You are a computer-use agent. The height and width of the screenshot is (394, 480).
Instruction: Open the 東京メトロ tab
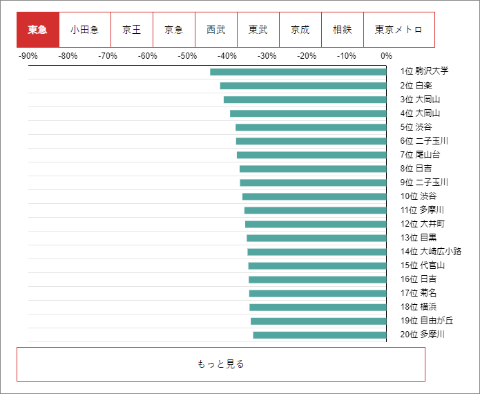point(399,30)
